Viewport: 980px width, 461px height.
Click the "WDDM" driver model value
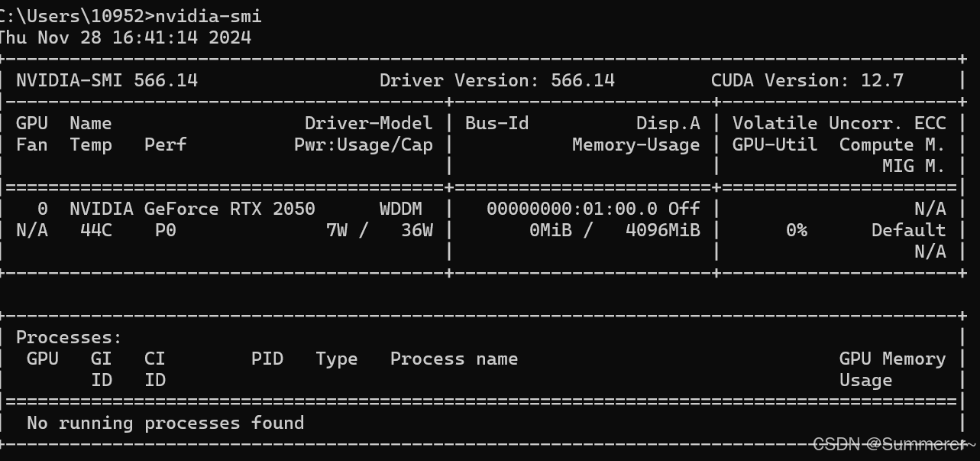401,209
